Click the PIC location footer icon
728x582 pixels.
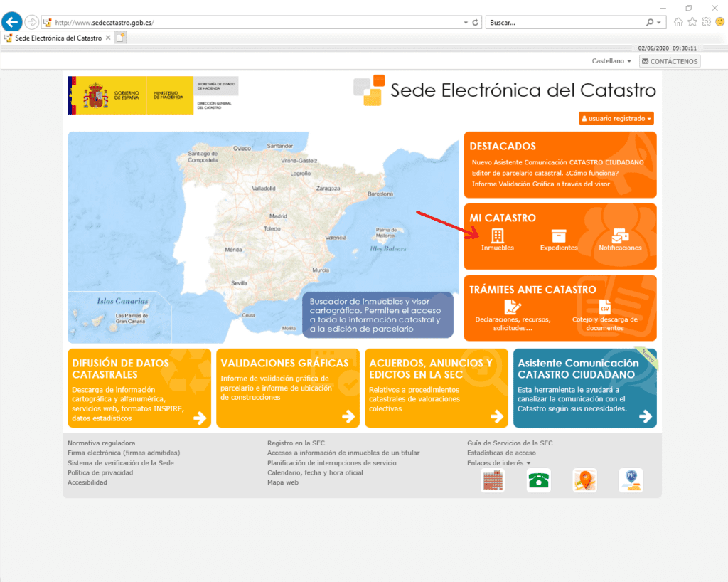click(x=631, y=480)
